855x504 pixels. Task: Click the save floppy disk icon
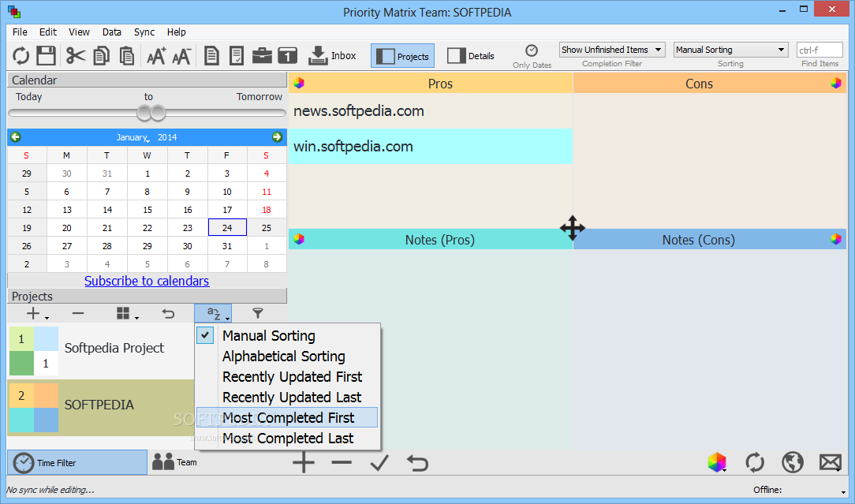click(47, 56)
